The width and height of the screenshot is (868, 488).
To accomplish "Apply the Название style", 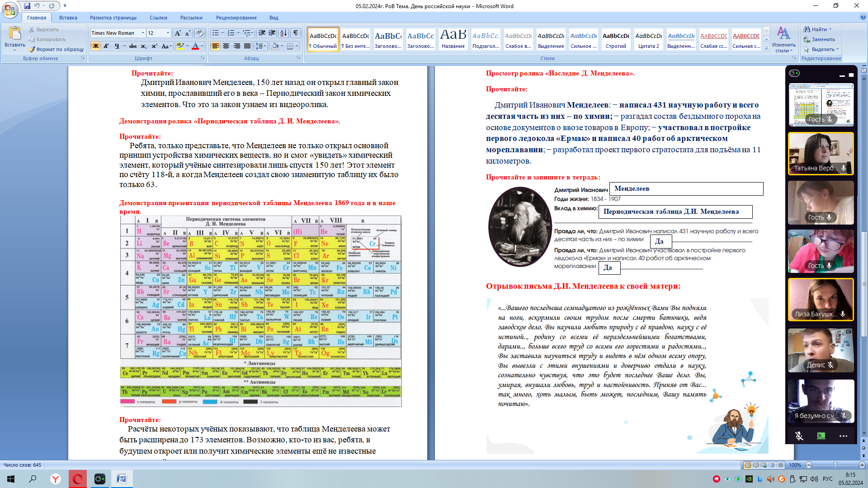I will 453,39.
